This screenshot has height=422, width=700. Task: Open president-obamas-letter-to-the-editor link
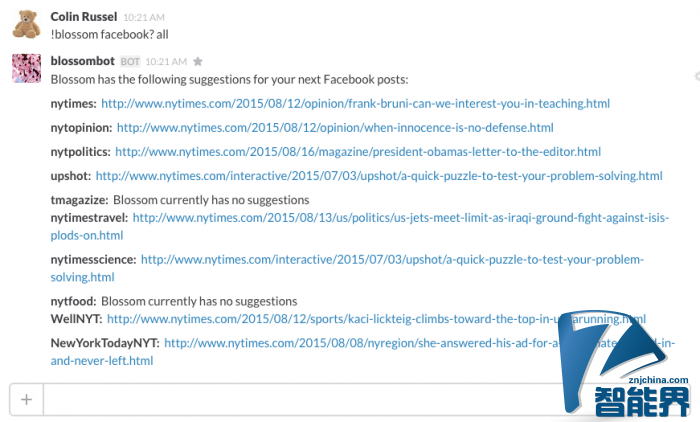358,152
